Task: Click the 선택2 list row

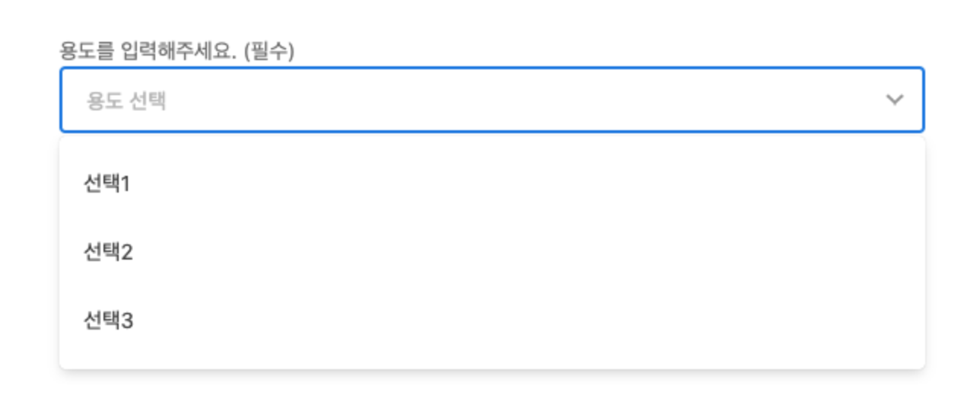Action: click(492, 253)
